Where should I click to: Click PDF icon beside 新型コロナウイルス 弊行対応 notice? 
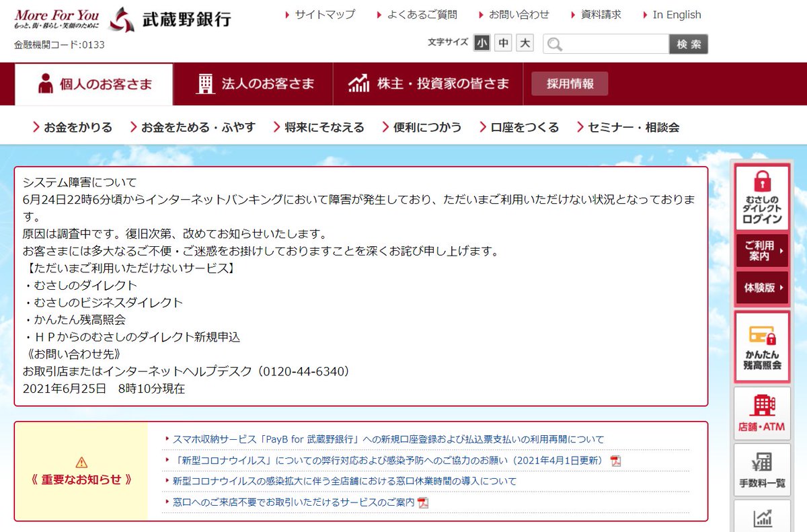click(615, 461)
